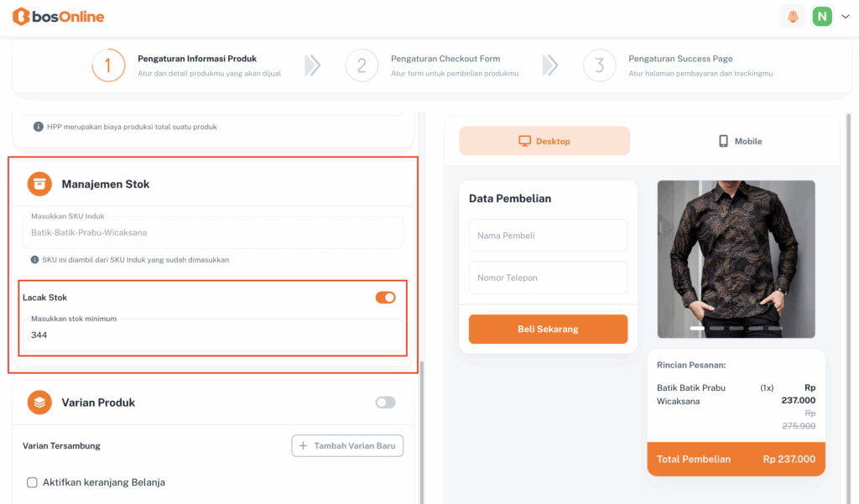Switch to Mobile preview tab
859x504 pixels.
pos(740,141)
